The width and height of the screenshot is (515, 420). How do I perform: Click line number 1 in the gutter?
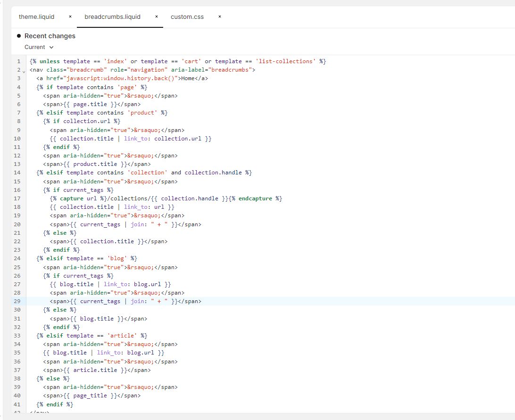click(18, 61)
